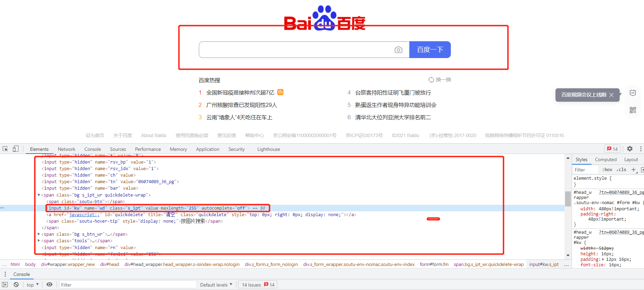Switch to the DevTools Console tab
644x290 pixels.
point(93,149)
